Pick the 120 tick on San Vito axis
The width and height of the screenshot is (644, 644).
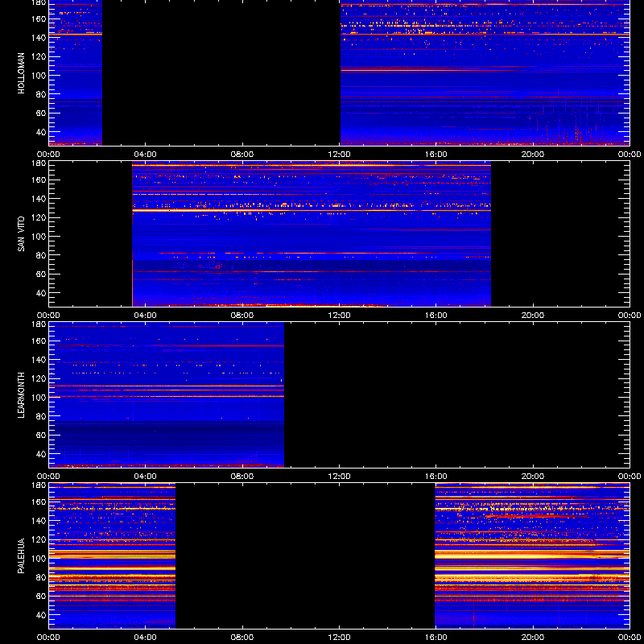click(x=39, y=217)
